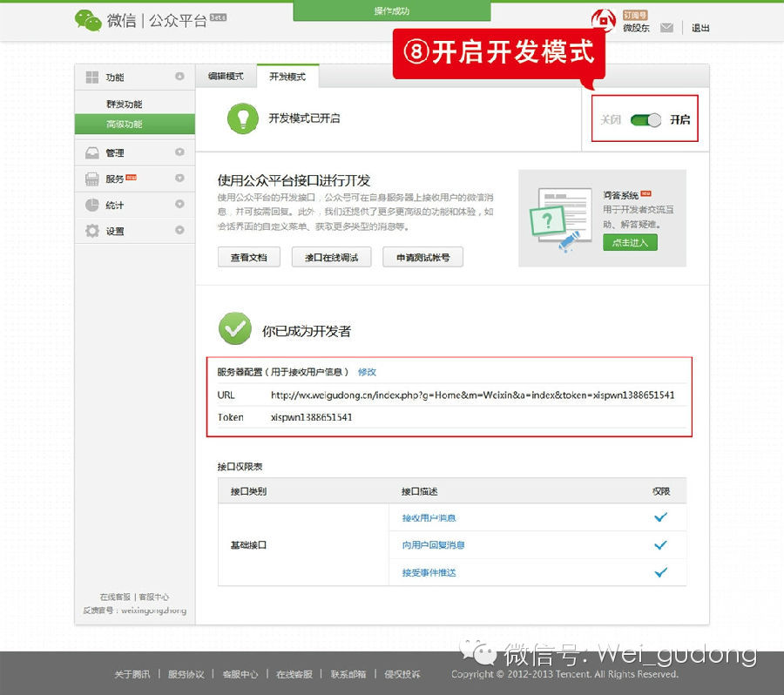This screenshot has width=784, height=695.
Task: Open the 接受事件推送 interface link
Action: pyautogui.click(x=429, y=572)
